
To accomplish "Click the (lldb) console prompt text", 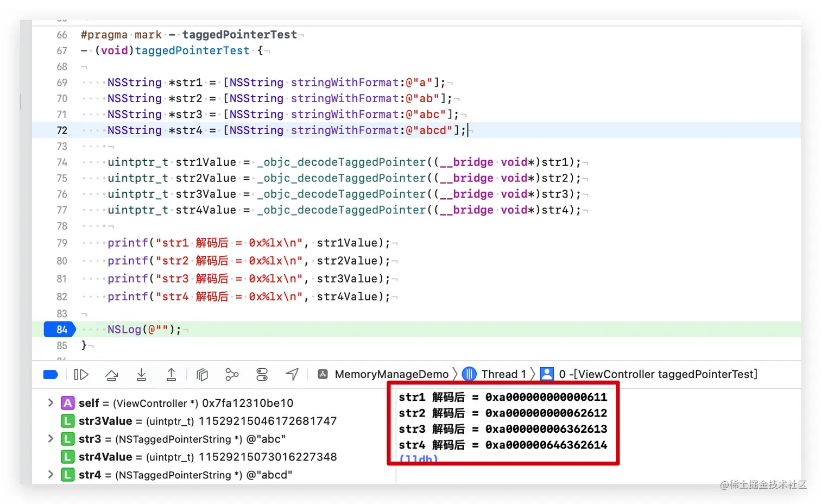I will click(x=418, y=459).
